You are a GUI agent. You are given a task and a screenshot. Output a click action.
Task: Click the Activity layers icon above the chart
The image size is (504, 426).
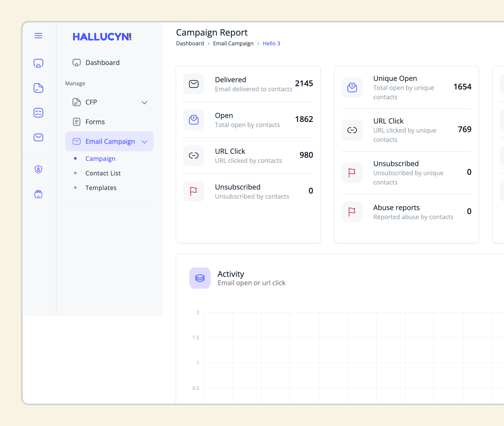click(x=200, y=278)
